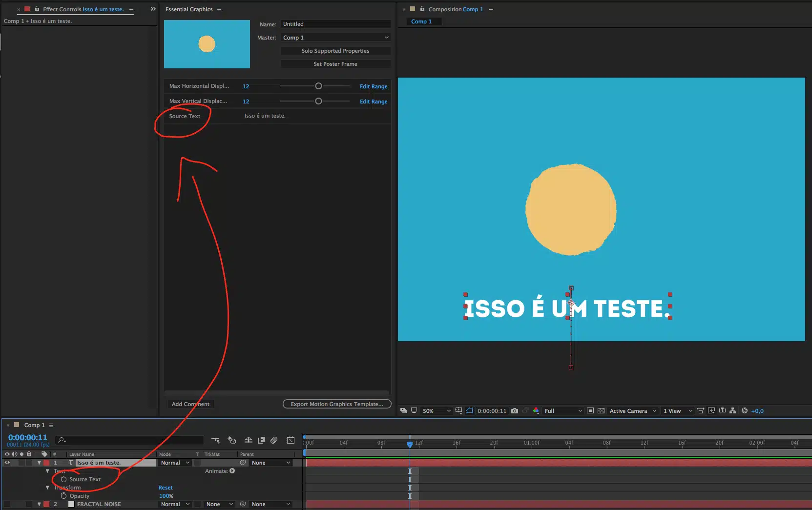Open the Essential Graphics panel menu

coord(219,9)
